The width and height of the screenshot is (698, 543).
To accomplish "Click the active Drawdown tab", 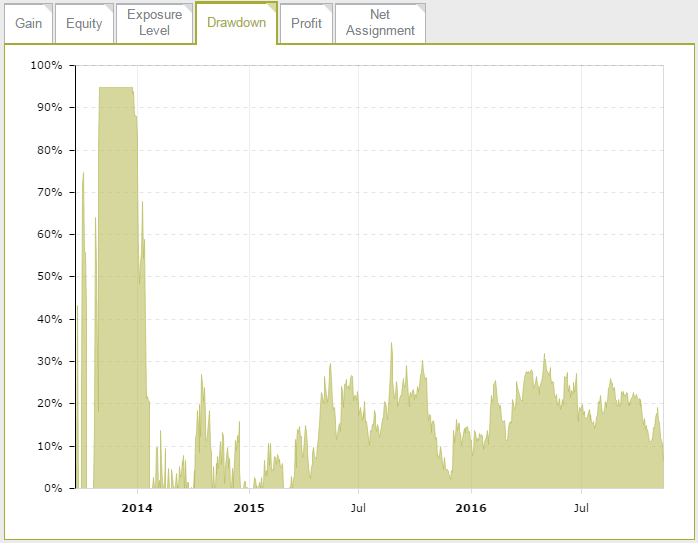I will [236, 22].
